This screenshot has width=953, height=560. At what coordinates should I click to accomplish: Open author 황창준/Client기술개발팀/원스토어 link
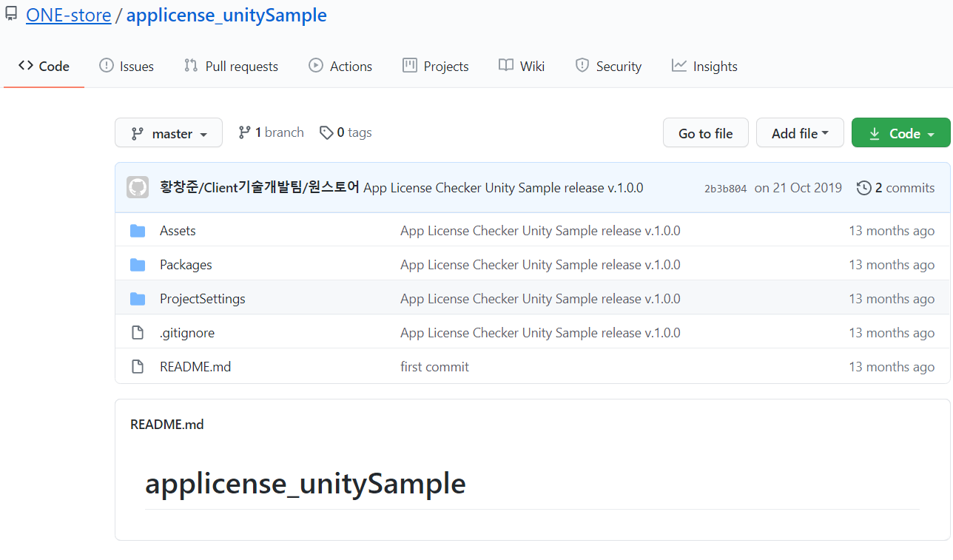(260, 188)
